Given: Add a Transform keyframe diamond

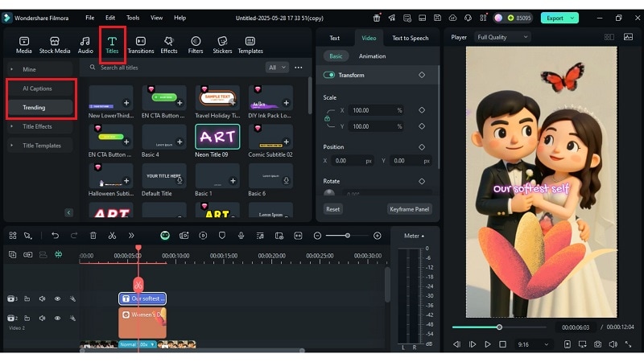Looking at the screenshot, I should click(x=422, y=75).
